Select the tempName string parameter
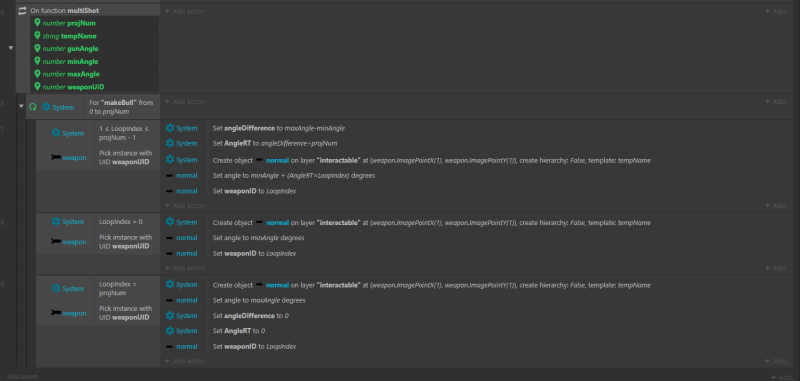Screen dimensions: 800x381 73,36
